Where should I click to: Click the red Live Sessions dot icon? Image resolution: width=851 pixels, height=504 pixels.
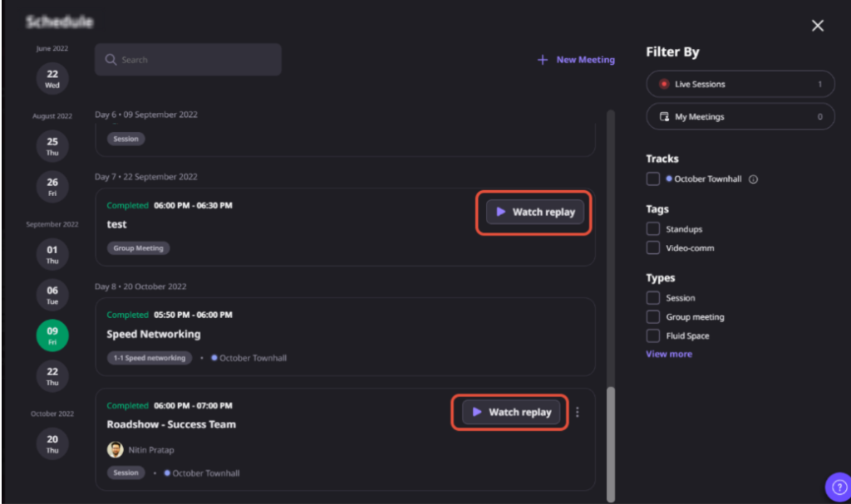[x=664, y=84]
